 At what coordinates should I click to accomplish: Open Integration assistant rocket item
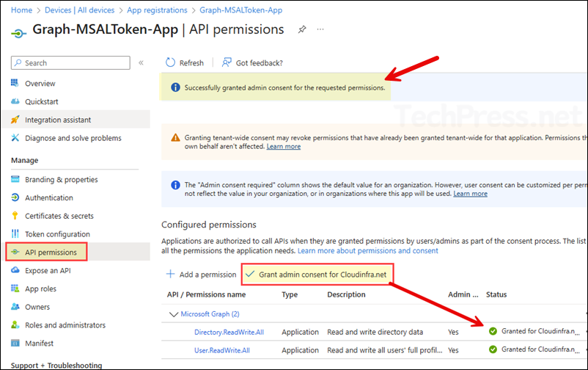tap(58, 120)
